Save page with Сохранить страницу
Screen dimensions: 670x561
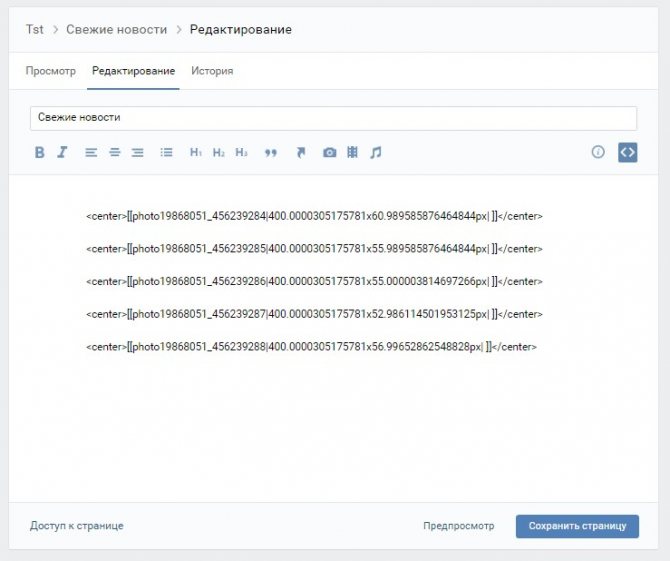coord(577,526)
